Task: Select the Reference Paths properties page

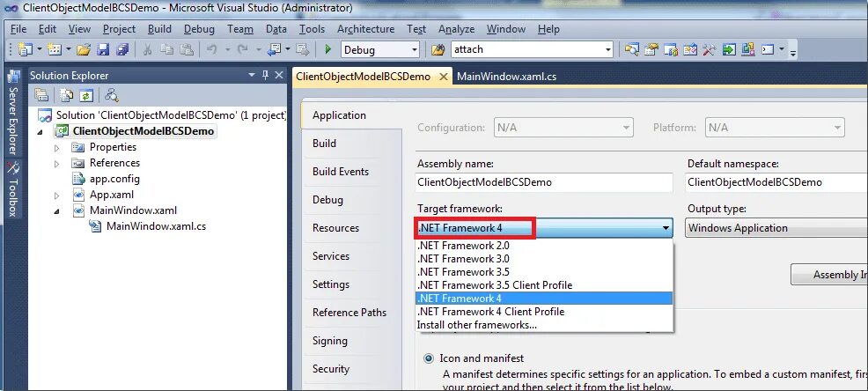Action: pos(349,313)
